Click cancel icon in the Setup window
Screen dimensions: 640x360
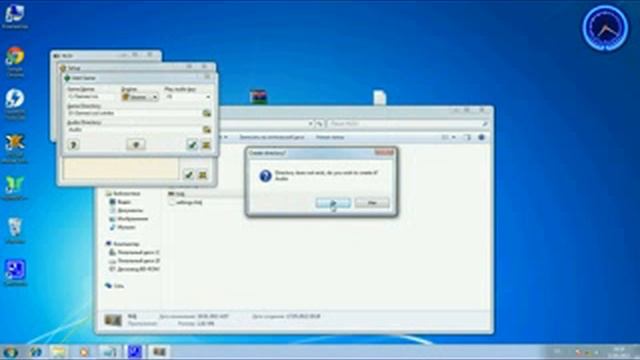point(203,175)
